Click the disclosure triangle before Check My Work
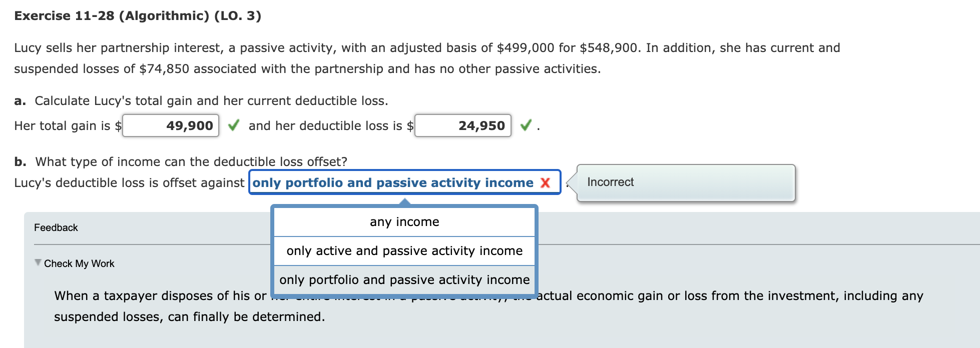The width and height of the screenshot is (980, 348). pyautogui.click(x=37, y=261)
